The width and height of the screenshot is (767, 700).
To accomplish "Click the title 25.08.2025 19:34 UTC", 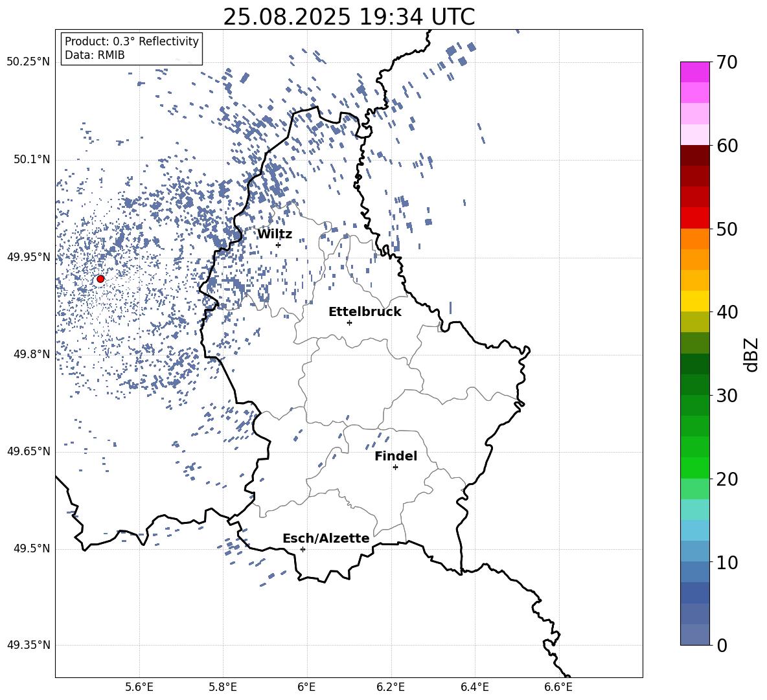I will [x=349, y=17].
